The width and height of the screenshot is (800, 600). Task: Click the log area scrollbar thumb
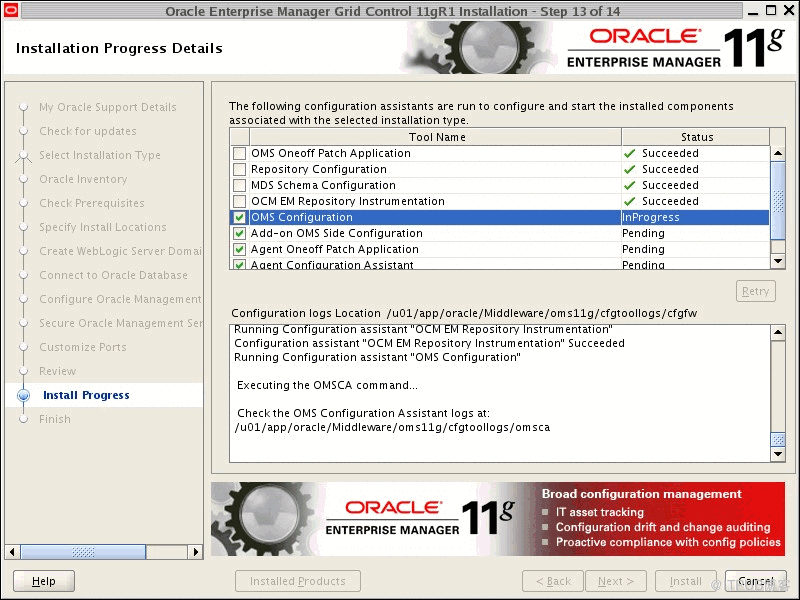[x=778, y=439]
